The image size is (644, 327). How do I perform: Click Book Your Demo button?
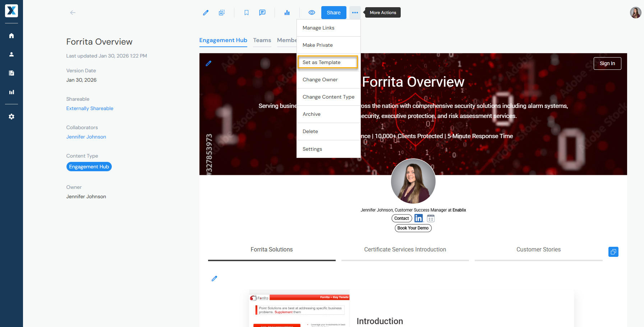tap(413, 228)
